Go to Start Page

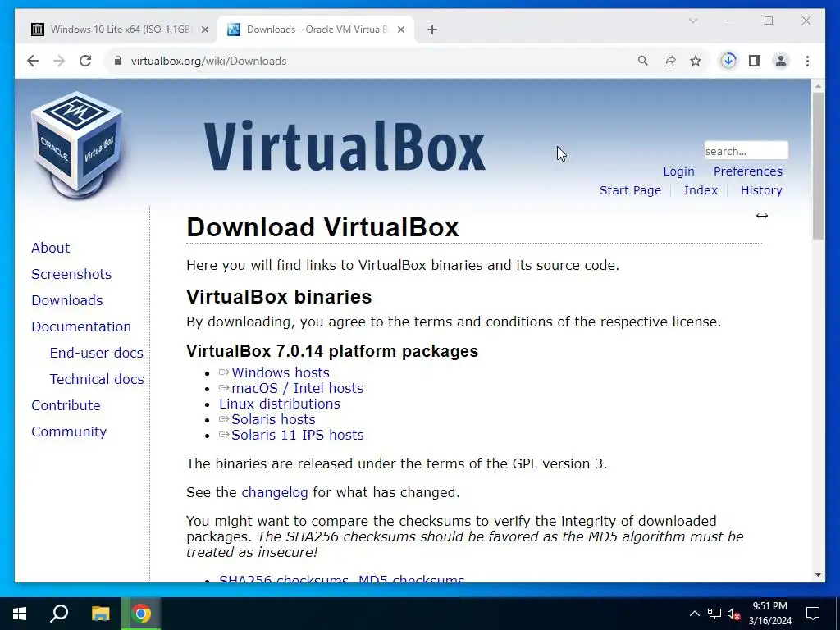(630, 190)
